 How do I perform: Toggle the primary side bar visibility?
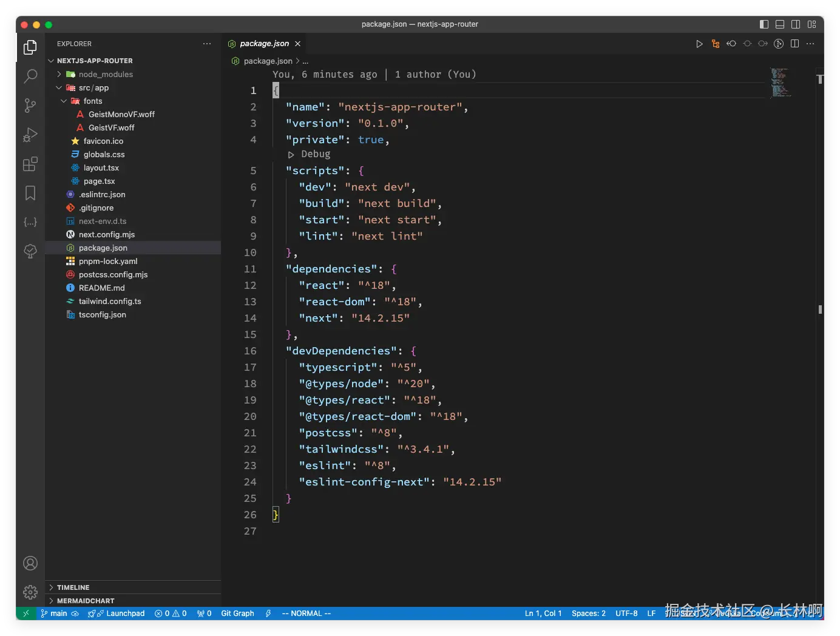pos(764,24)
